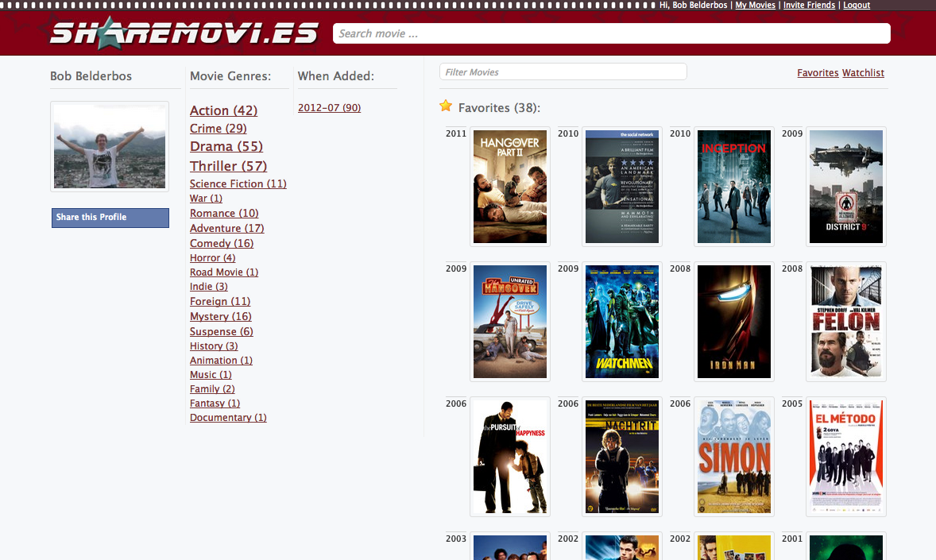
Task: Open My Movies link
Action: (755, 5)
